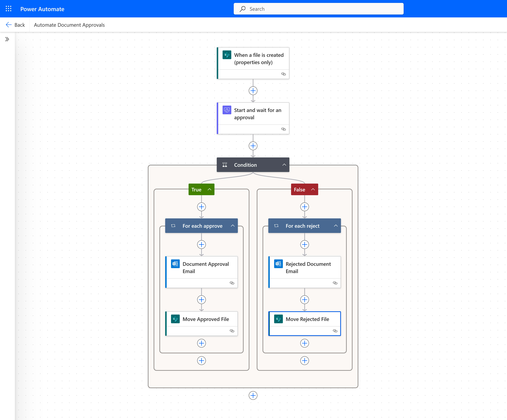This screenshot has height=420, width=507.
Task: Open the Start and wait for an approval card
Action: pyautogui.click(x=257, y=114)
